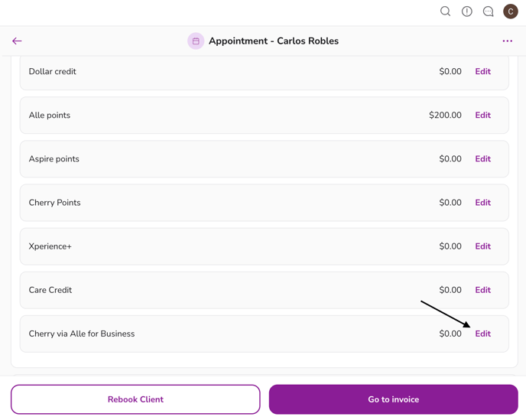Screen dimensions: 526x420
Task: Click the alert exclamation icon
Action: [x=466, y=11]
